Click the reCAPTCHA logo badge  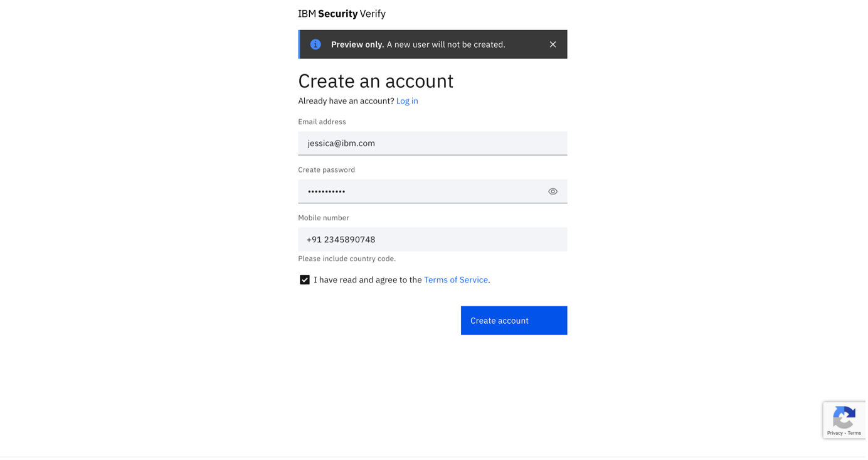pos(844,417)
